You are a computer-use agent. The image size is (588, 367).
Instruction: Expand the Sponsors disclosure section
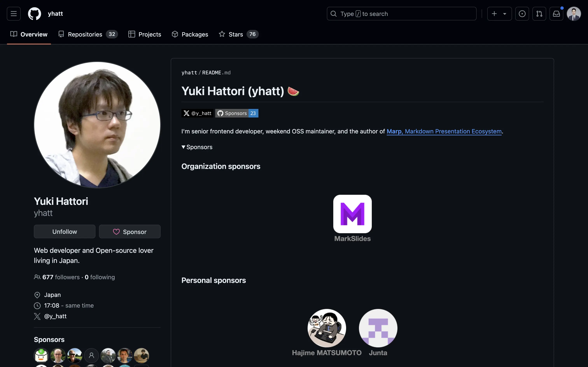[196, 147]
